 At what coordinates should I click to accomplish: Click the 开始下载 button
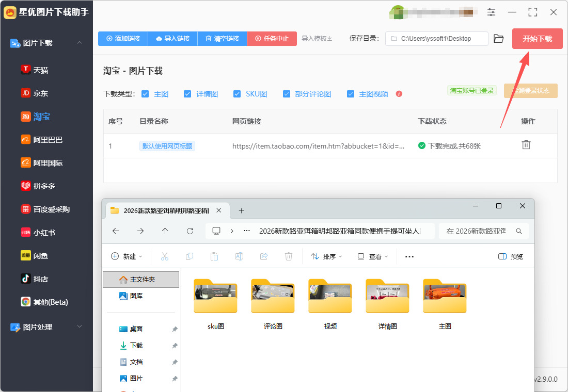pos(537,38)
